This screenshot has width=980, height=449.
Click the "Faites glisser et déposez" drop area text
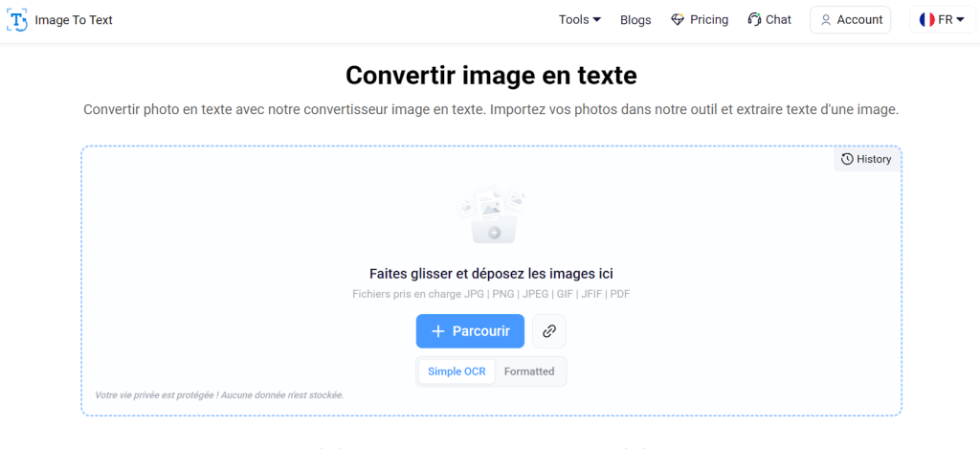(x=491, y=274)
